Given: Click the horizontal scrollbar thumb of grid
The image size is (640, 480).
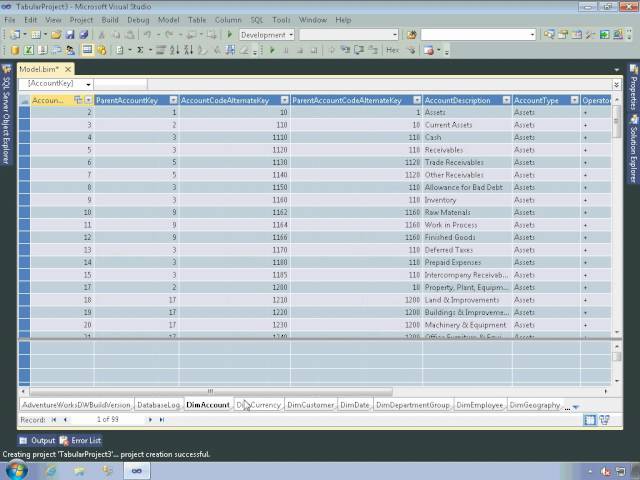Looking at the screenshot, I should (211, 391).
